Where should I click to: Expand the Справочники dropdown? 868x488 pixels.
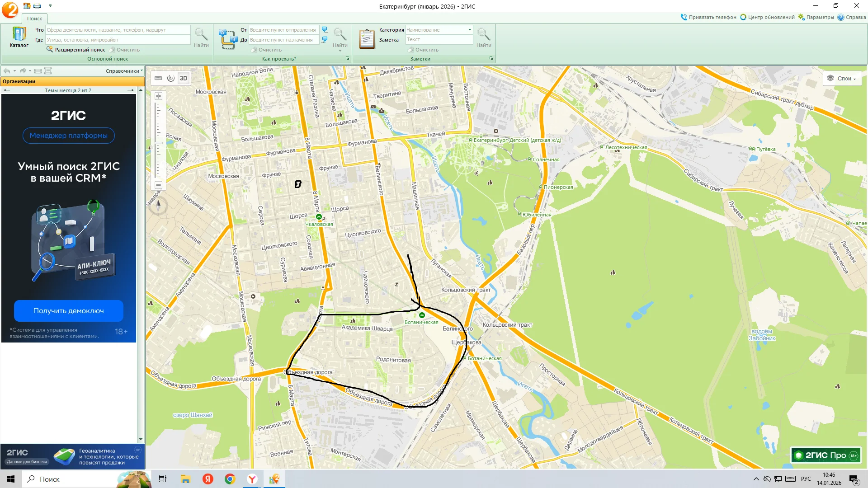click(x=124, y=71)
